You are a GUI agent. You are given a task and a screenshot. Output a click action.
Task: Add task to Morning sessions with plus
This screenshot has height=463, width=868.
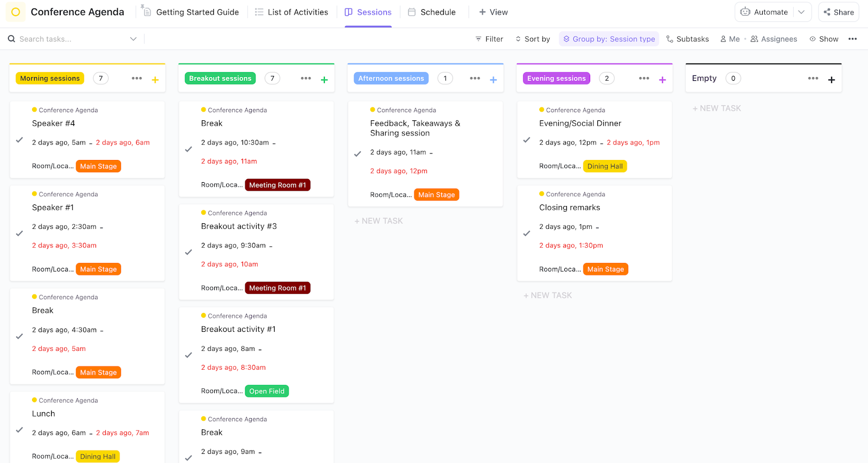(155, 80)
